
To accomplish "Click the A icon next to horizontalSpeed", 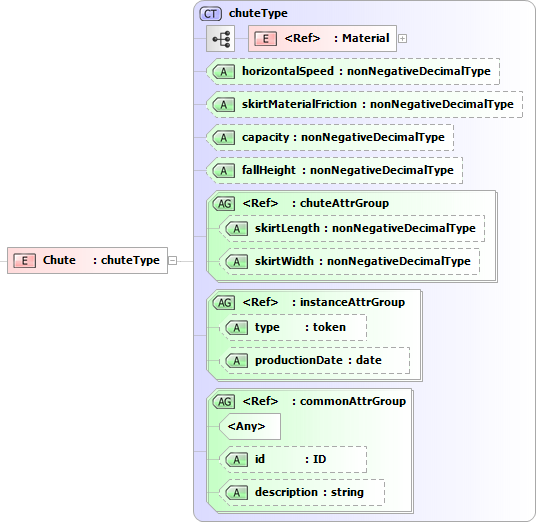I will [x=224, y=72].
